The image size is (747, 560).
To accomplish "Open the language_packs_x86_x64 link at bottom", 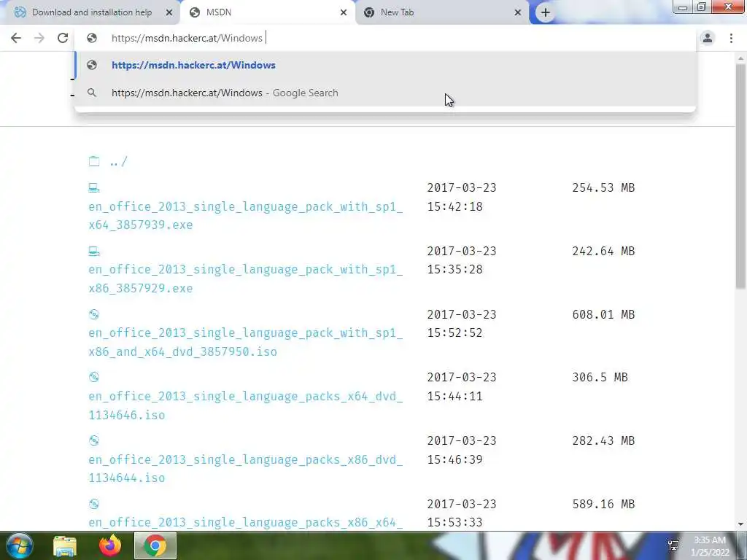I will [245, 523].
